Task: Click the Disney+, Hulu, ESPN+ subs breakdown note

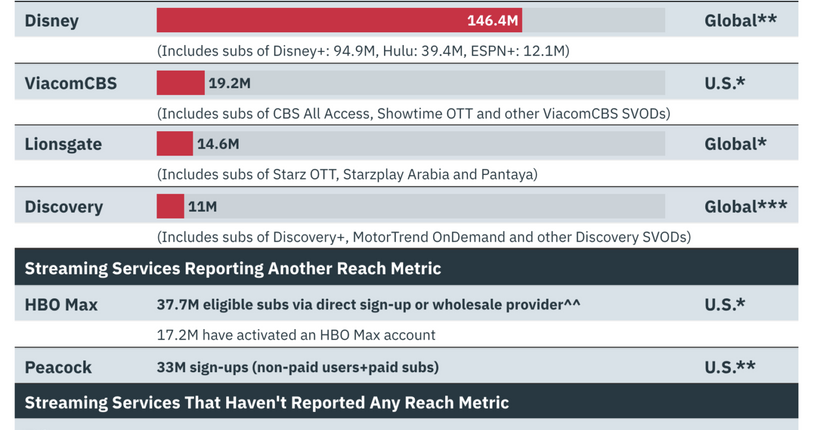Action: [363, 51]
